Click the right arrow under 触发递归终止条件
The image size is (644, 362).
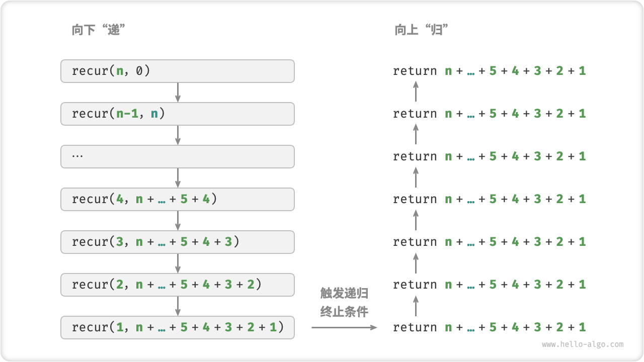(344, 327)
